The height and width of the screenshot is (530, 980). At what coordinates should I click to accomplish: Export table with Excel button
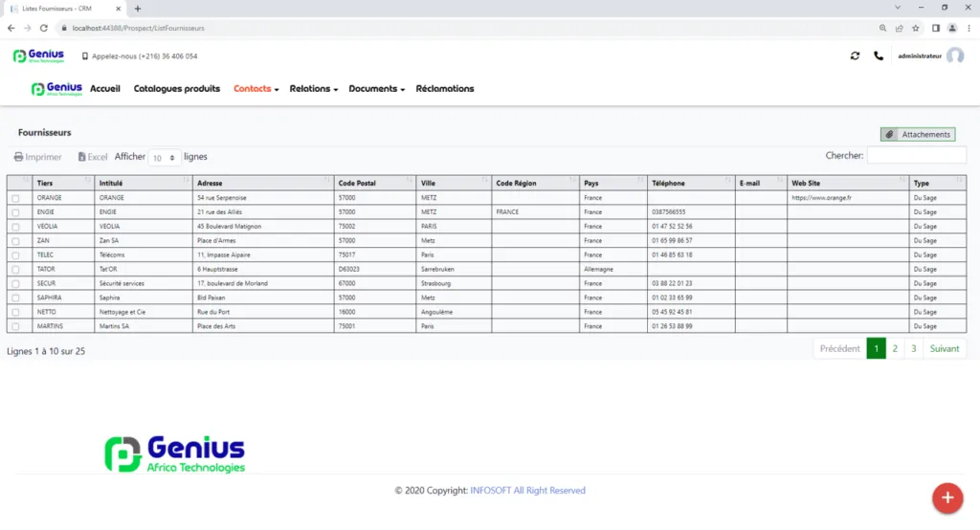click(93, 157)
